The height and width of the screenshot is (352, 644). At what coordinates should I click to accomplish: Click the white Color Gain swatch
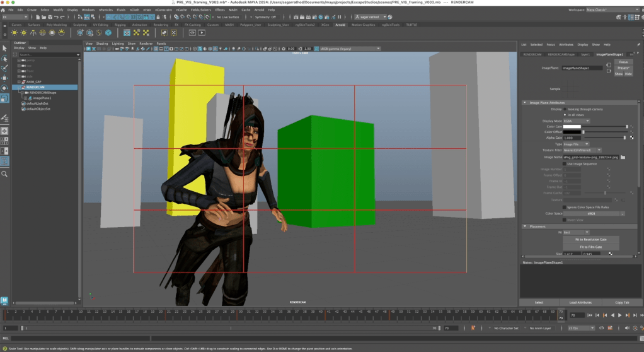coord(572,127)
